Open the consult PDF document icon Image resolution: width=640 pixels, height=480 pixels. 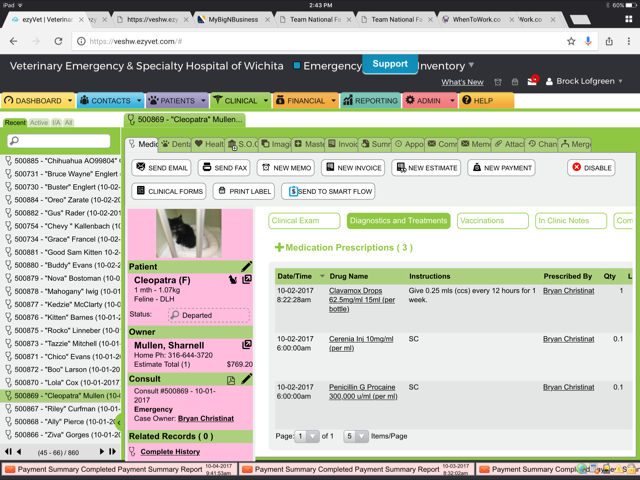[x=231, y=380]
